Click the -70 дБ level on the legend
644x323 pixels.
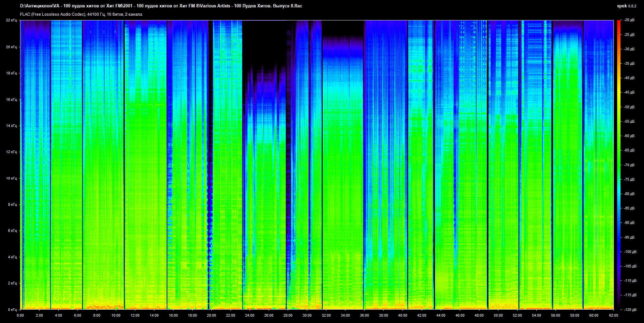(x=629, y=165)
